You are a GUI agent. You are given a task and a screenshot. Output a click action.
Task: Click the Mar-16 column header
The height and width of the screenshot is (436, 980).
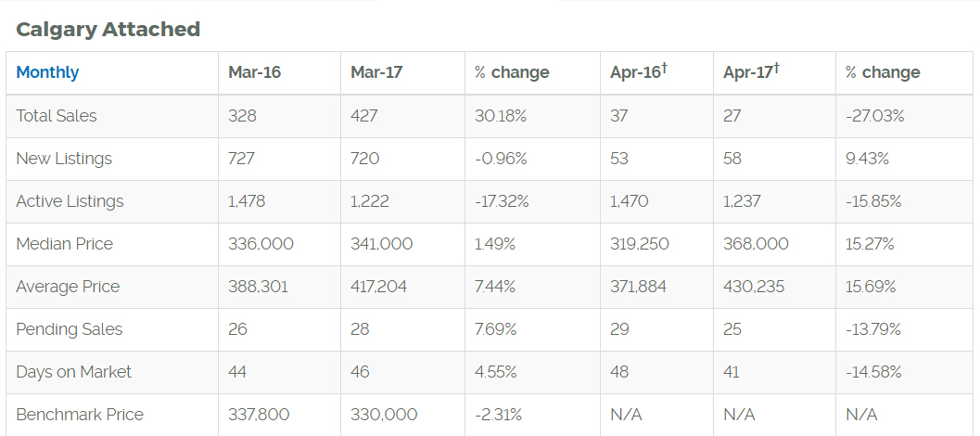pos(254,72)
